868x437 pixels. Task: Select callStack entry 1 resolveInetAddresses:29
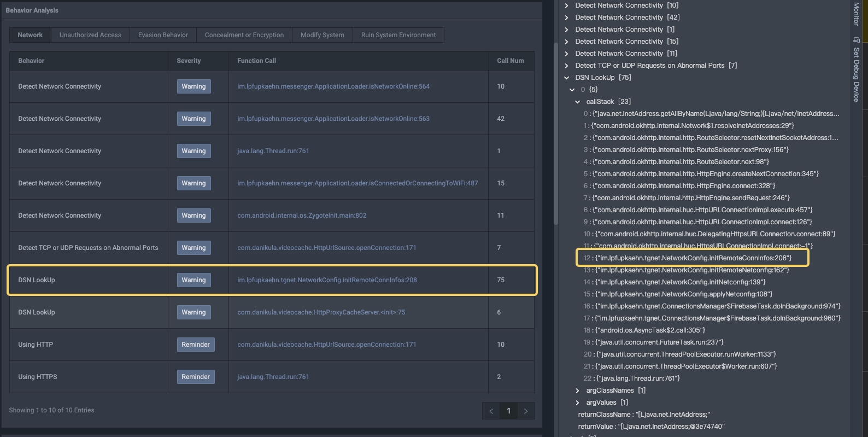[x=688, y=126]
